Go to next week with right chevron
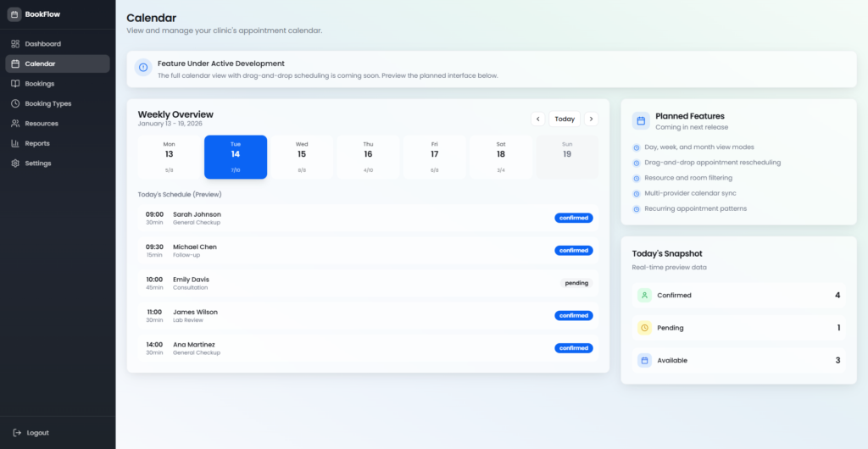The width and height of the screenshot is (868, 449). pos(591,119)
